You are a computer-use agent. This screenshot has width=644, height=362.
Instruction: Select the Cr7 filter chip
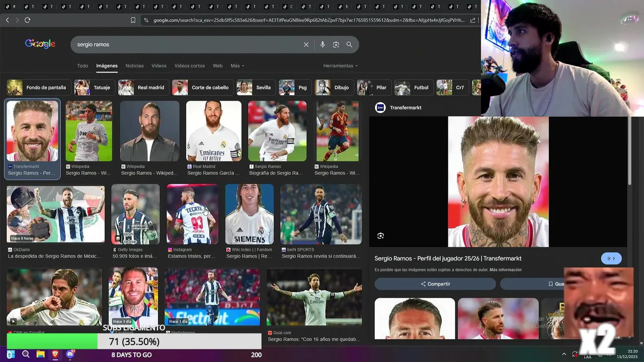pos(453,87)
